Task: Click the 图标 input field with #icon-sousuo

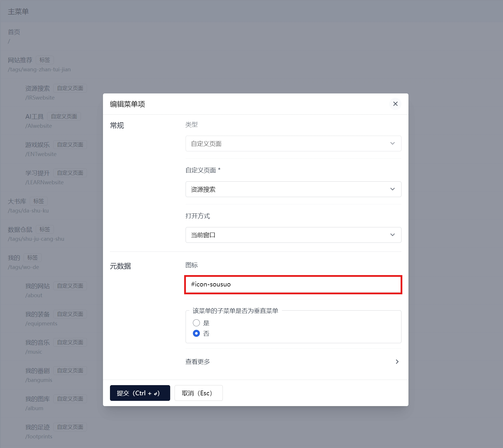Action: [293, 284]
